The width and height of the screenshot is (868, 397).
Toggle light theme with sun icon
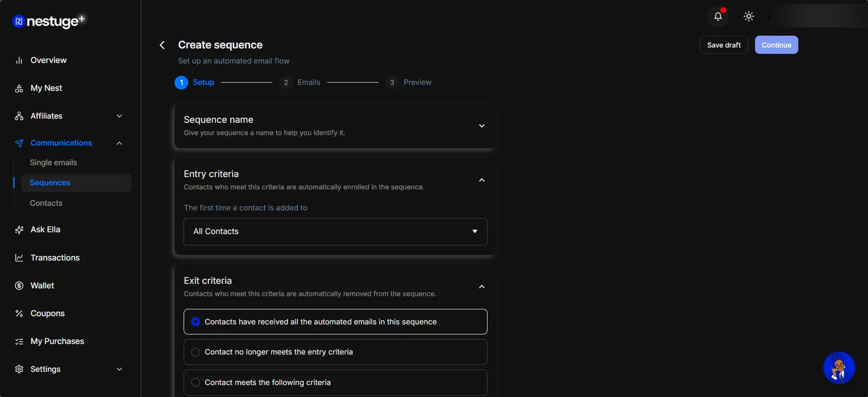749,16
